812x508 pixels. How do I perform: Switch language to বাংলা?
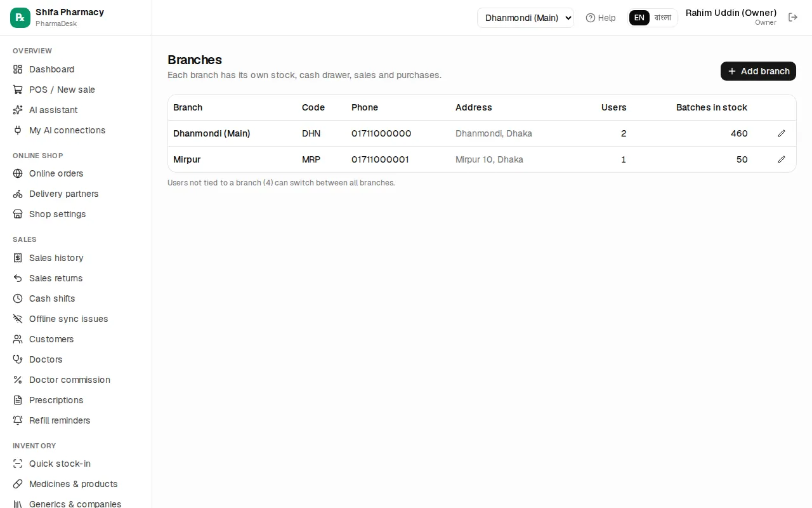(663, 18)
